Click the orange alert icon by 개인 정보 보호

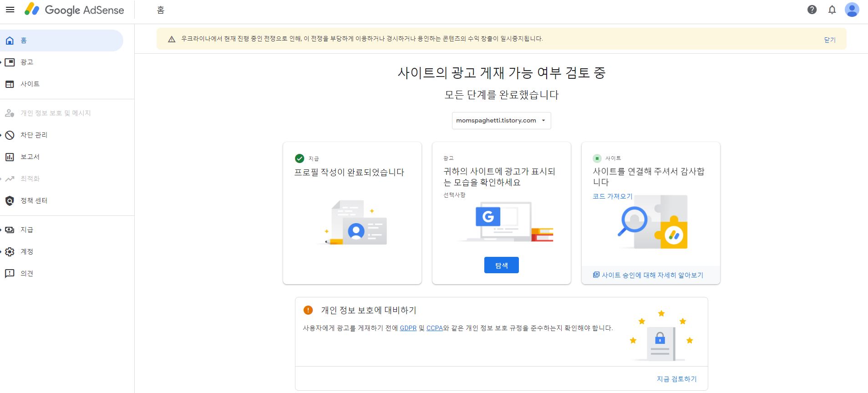click(308, 310)
